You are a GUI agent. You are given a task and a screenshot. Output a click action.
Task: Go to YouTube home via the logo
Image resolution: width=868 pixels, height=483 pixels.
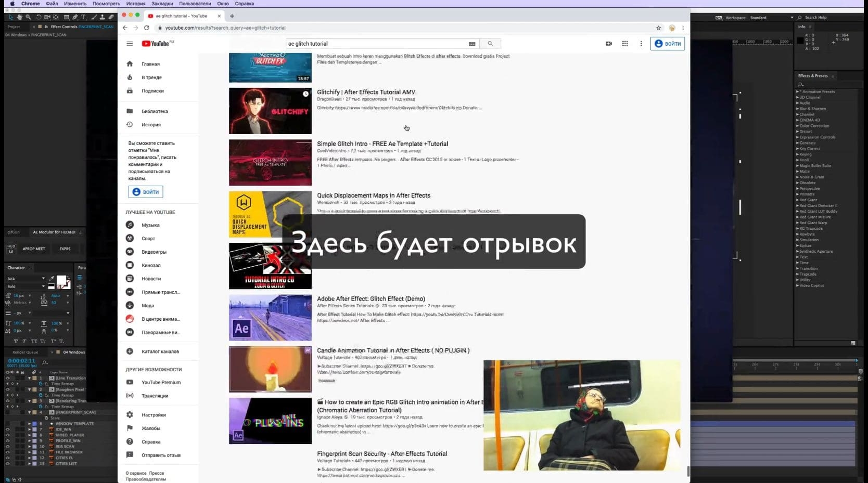coord(156,44)
